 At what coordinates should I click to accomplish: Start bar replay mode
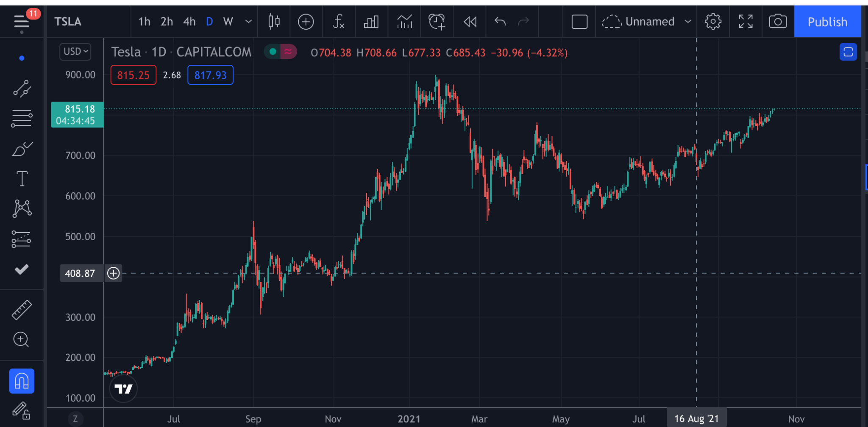[x=470, y=22]
